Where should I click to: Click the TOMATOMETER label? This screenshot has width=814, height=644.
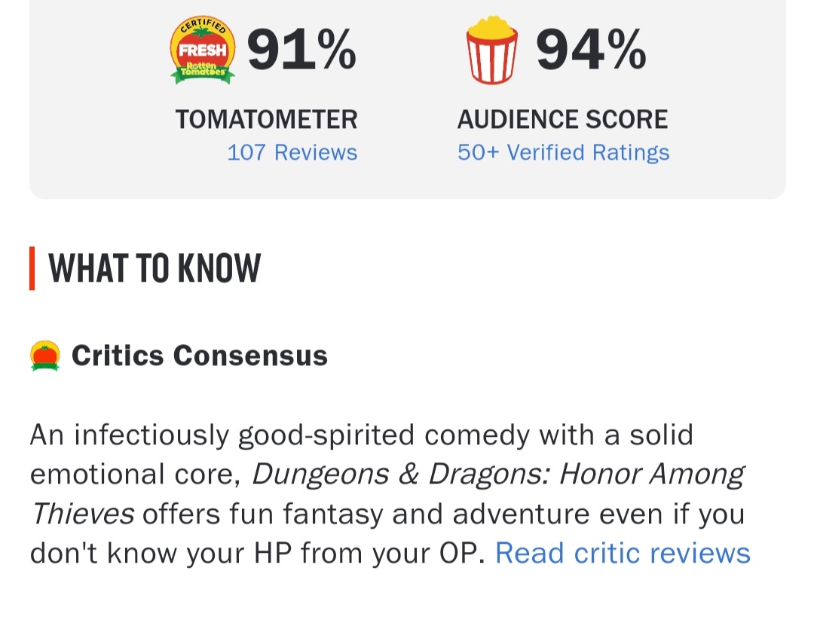pos(267,119)
